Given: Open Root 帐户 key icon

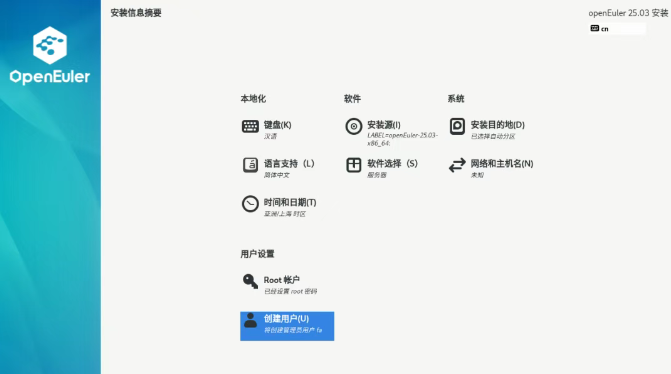Looking at the screenshot, I should [250, 281].
